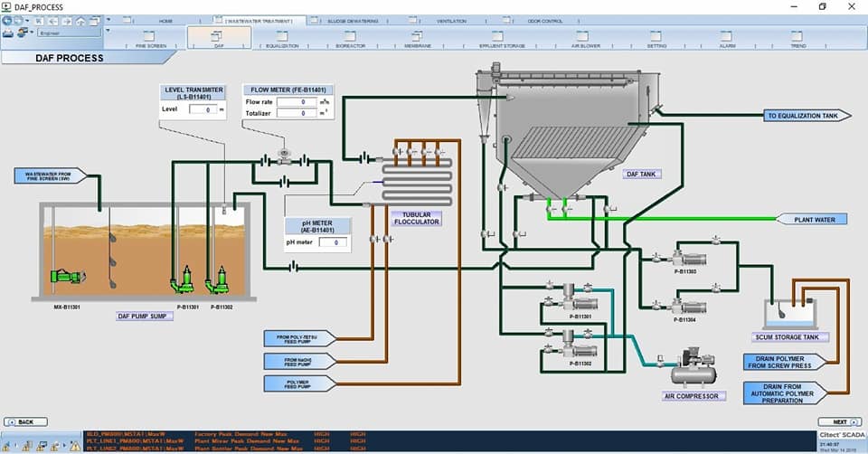Open the navigation history dropdown arrow
This screenshot has height=454, width=868.
point(27,21)
